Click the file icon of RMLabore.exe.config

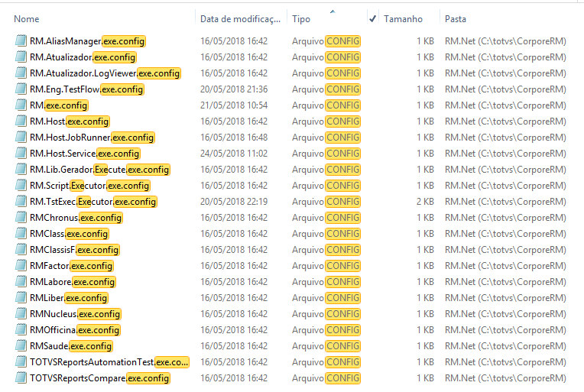21,281
